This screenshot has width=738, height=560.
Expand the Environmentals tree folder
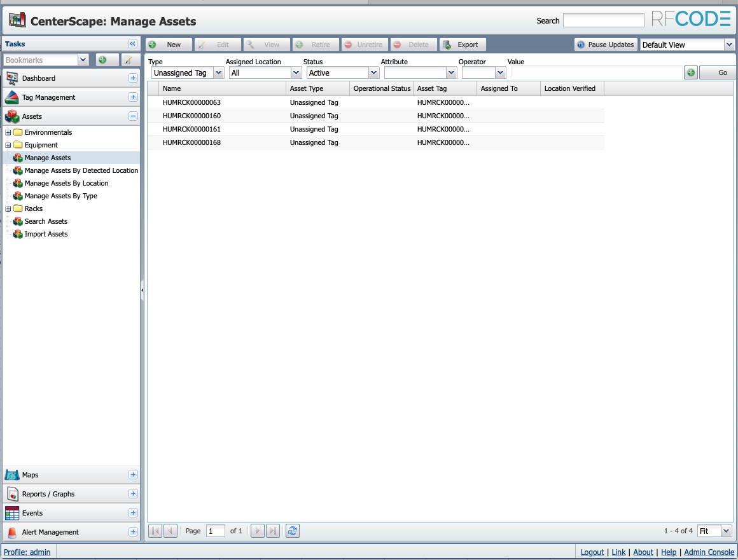[8, 133]
